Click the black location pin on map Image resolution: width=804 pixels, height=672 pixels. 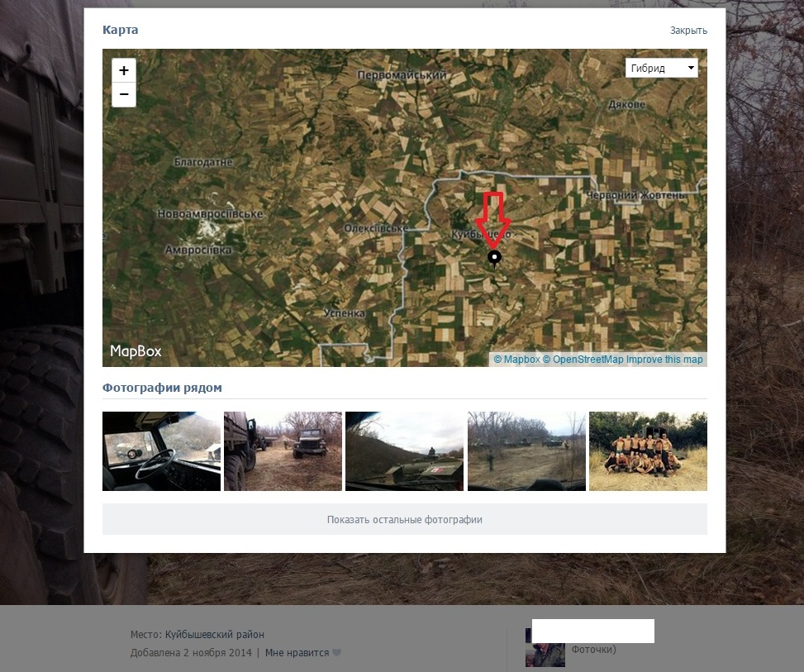pyautogui.click(x=494, y=260)
